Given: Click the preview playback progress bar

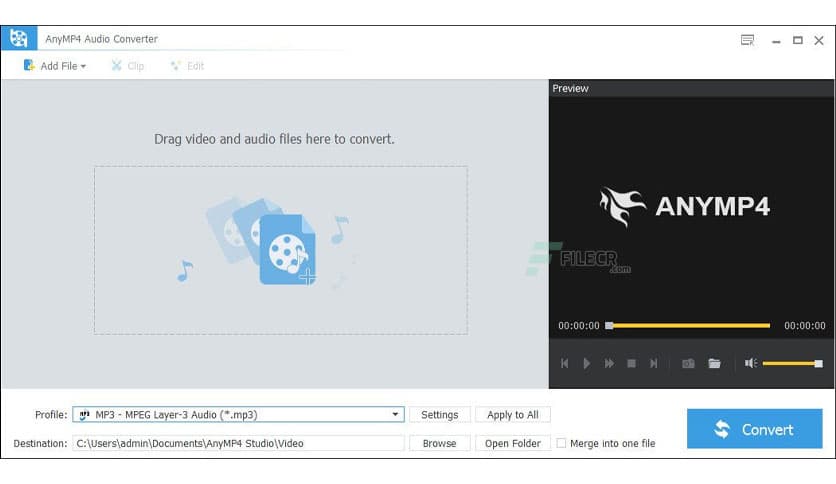Looking at the screenshot, I should tap(688, 325).
